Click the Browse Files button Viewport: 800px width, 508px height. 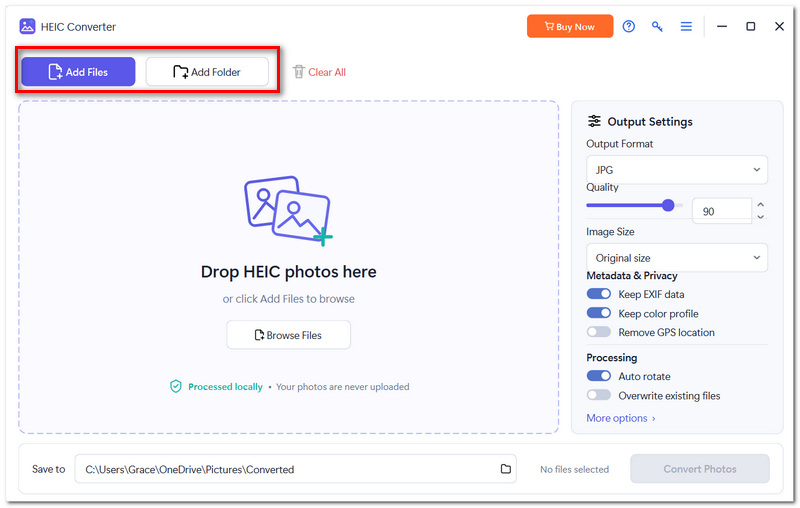click(x=288, y=335)
